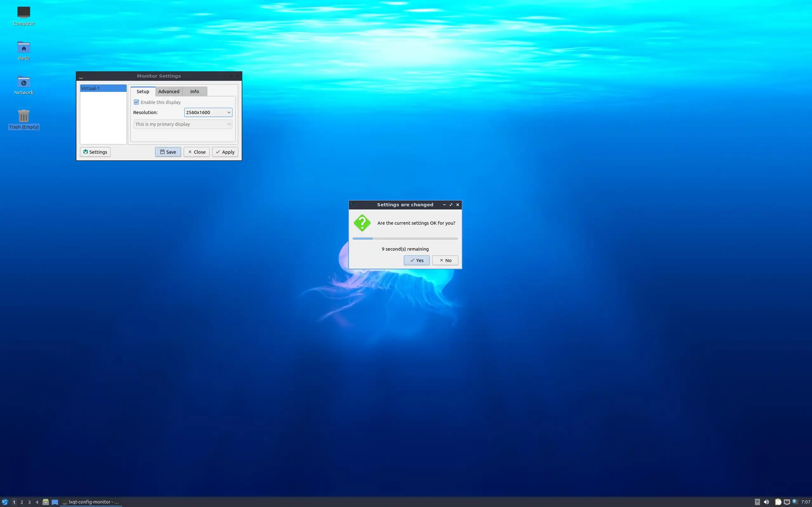Switch to virtual desktop 3

click(29, 502)
